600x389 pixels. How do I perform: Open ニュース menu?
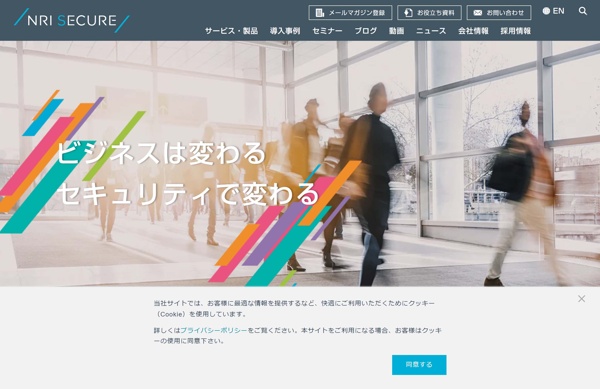tap(431, 31)
